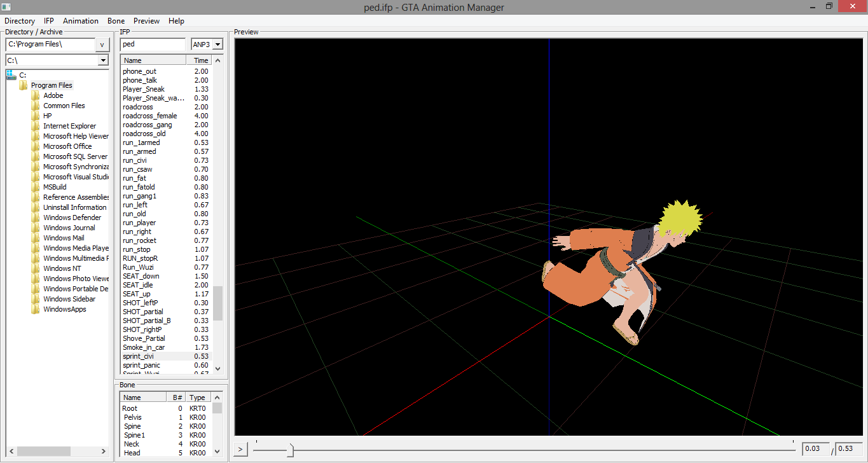Click the Windows Sidebar folder icon
The image size is (868, 463).
point(36,299)
